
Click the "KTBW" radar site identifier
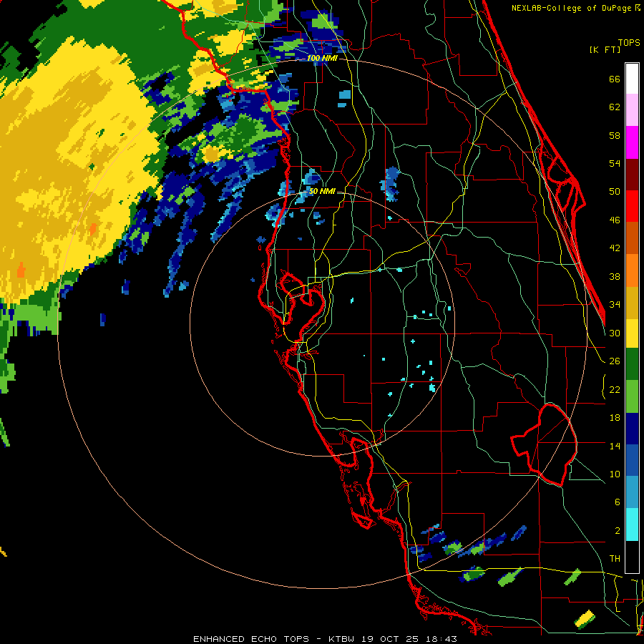[x=343, y=639]
